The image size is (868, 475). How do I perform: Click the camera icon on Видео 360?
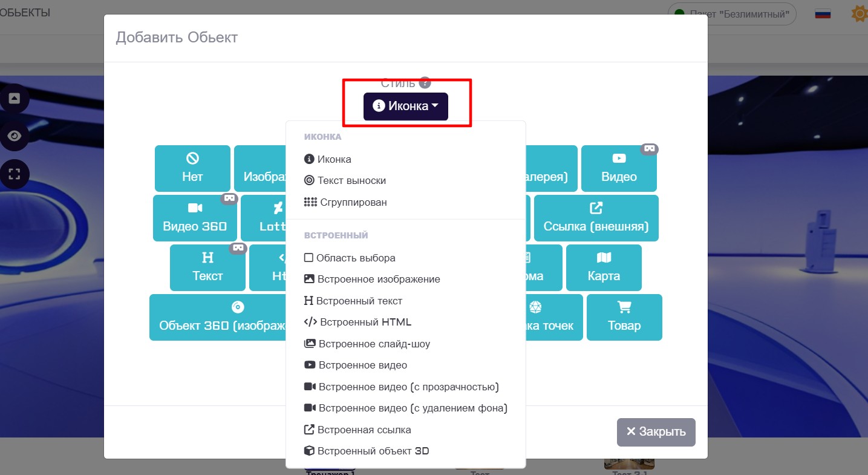tap(195, 208)
